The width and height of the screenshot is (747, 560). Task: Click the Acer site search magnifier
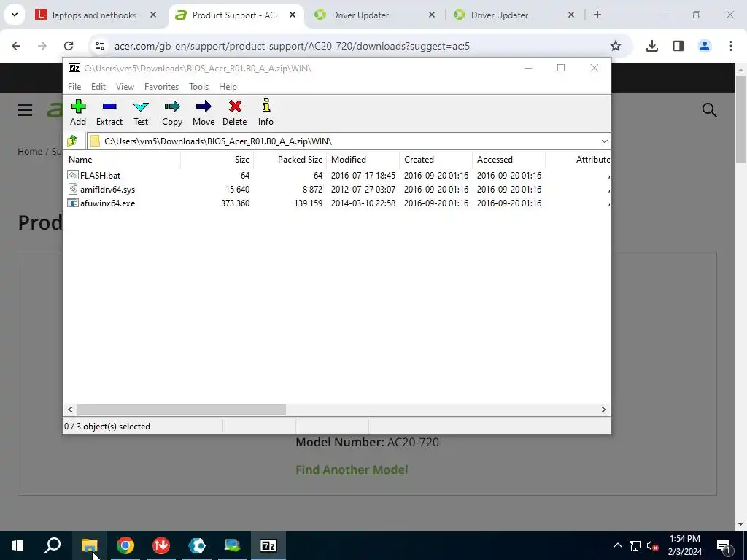click(709, 110)
